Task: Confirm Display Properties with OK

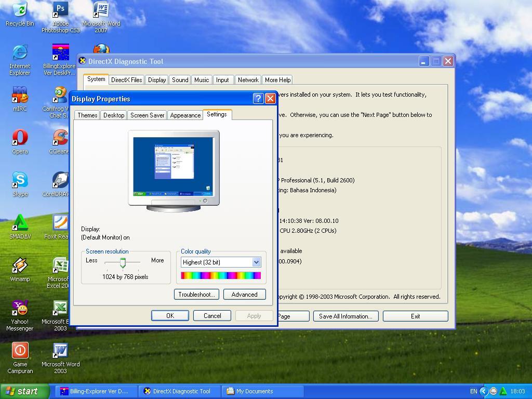Action: pos(170,315)
